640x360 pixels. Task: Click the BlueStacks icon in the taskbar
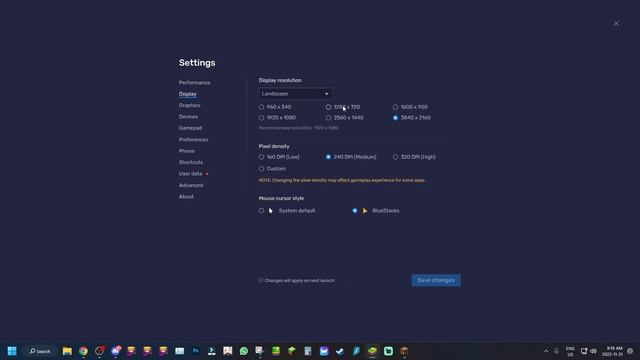372,351
